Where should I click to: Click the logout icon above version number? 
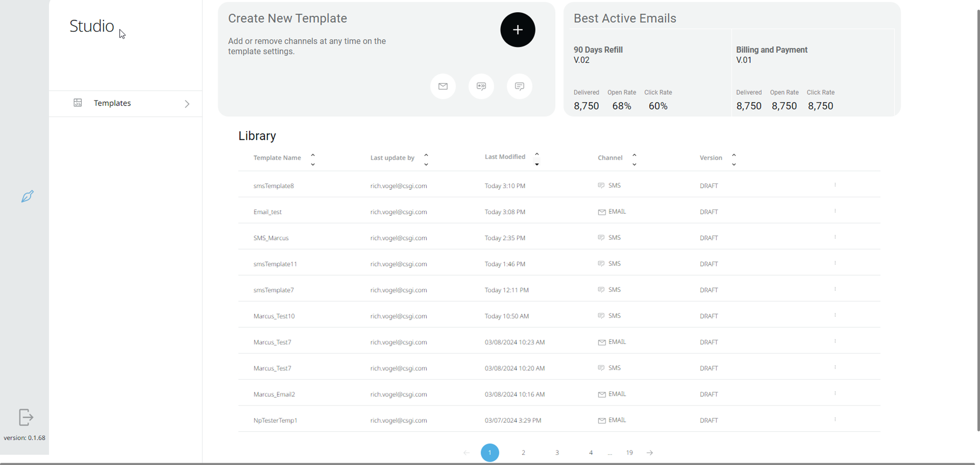pos(26,417)
